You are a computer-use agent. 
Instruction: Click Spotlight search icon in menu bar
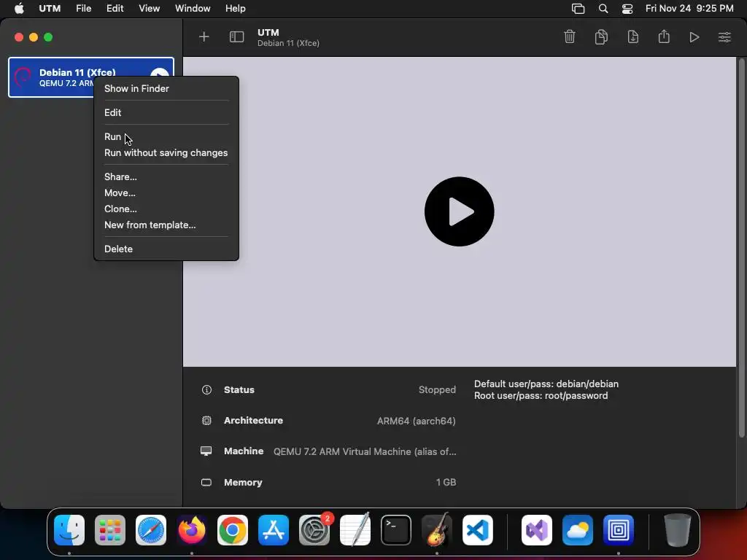coord(603,9)
